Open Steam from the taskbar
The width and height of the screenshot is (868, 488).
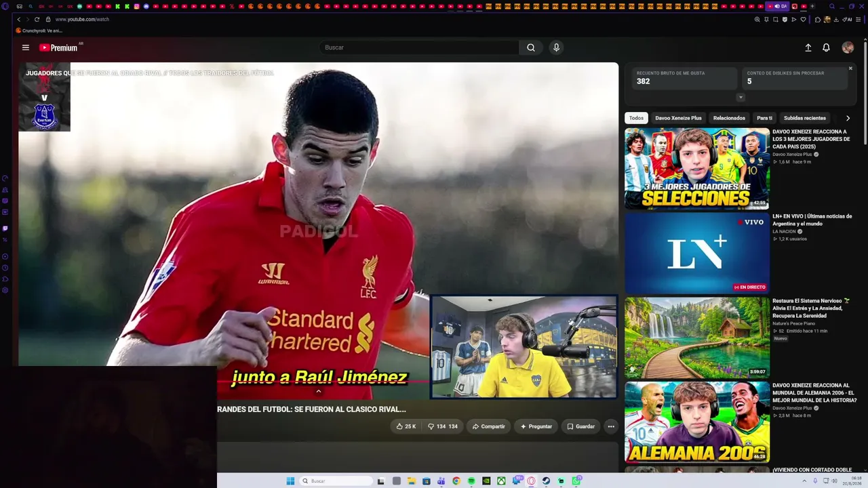pyautogui.click(x=546, y=481)
